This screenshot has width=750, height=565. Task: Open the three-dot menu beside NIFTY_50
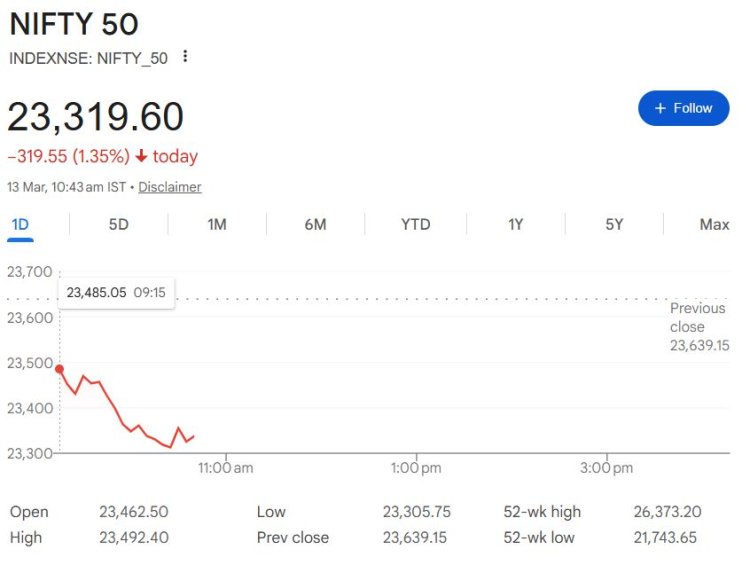[x=185, y=57]
